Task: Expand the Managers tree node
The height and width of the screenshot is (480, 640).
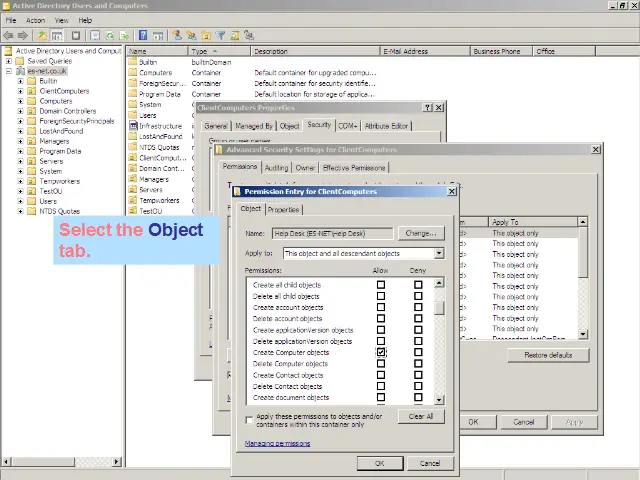Action: point(20,141)
